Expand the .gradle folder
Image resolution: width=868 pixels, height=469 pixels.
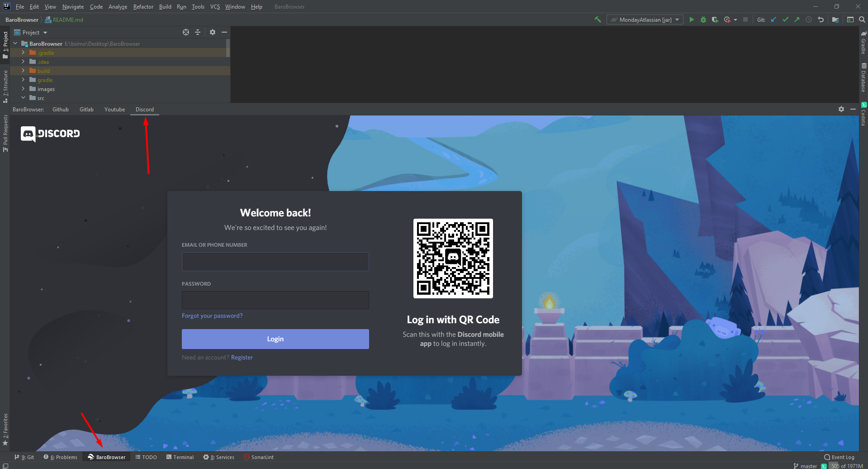pyautogui.click(x=23, y=53)
